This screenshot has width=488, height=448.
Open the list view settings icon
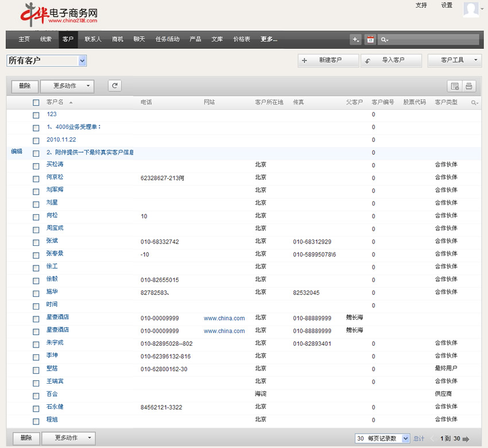tap(455, 86)
